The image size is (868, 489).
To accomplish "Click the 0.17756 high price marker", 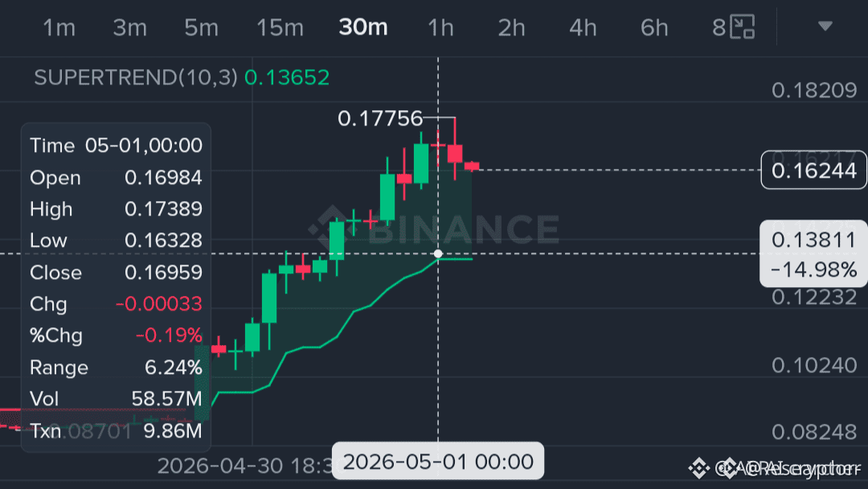I will click(x=379, y=118).
